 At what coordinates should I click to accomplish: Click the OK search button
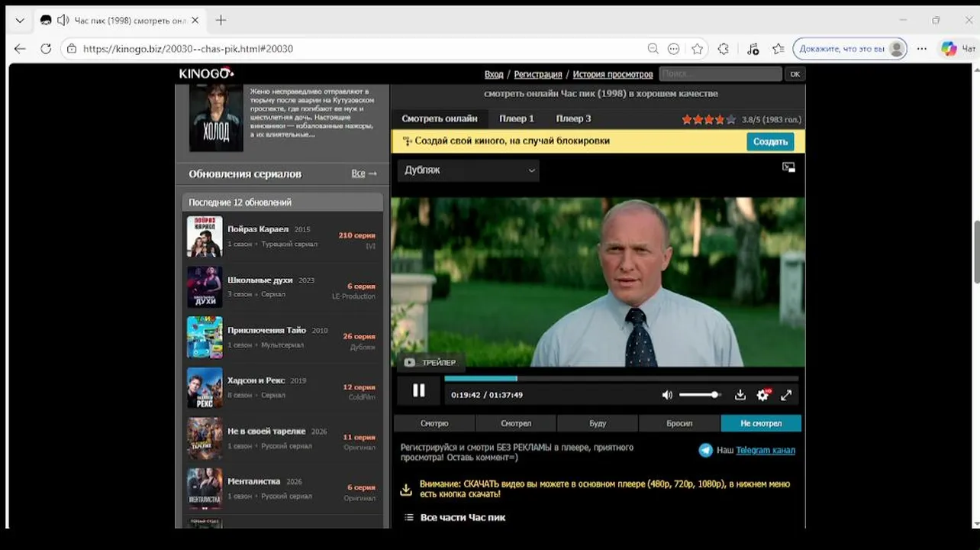point(795,74)
